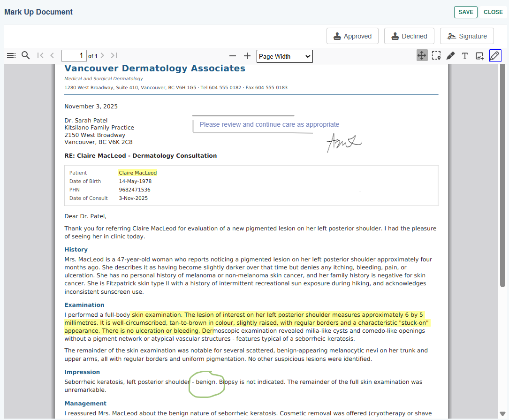Click the scroll down arrow

(502, 414)
